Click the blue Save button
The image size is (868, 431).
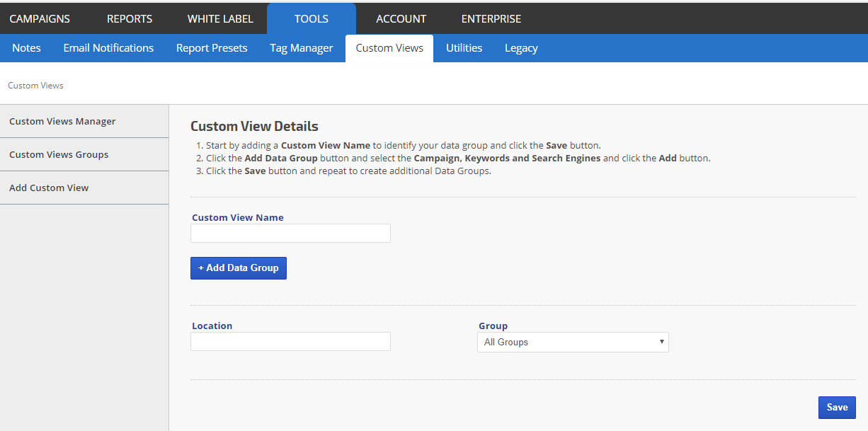837,408
